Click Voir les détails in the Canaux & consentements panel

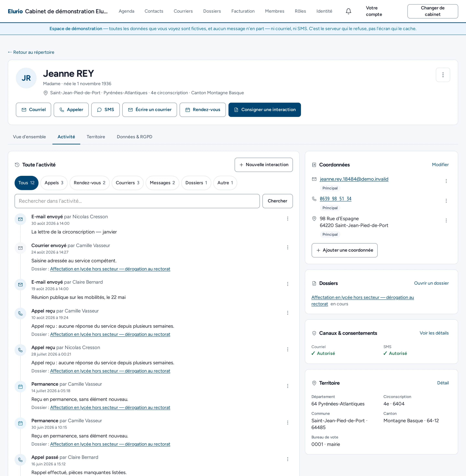click(434, 333)
